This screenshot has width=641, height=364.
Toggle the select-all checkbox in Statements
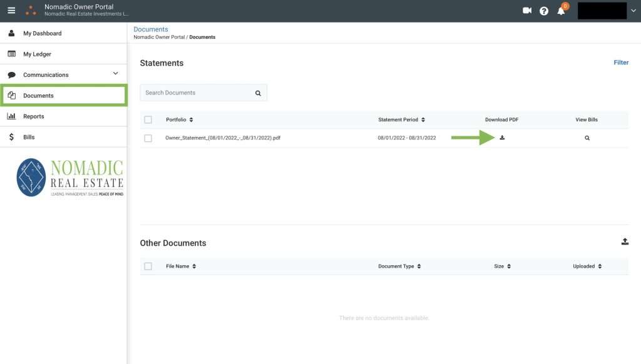(148, 119)
